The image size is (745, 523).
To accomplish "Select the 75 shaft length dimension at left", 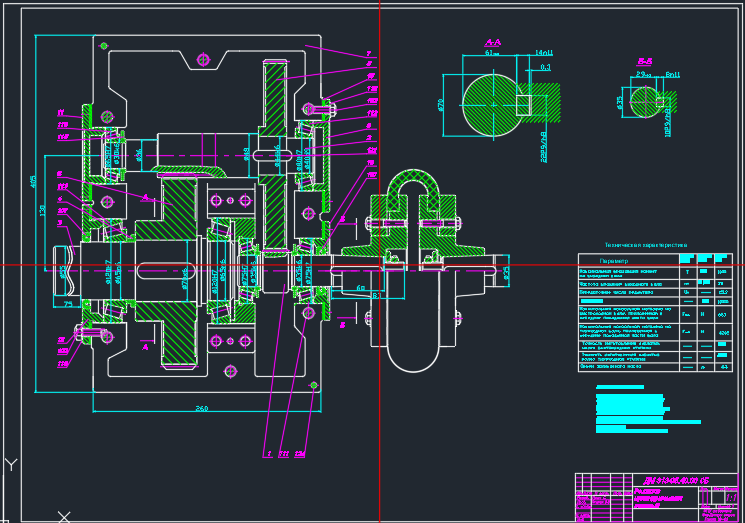I will click(x=68, y=303).
